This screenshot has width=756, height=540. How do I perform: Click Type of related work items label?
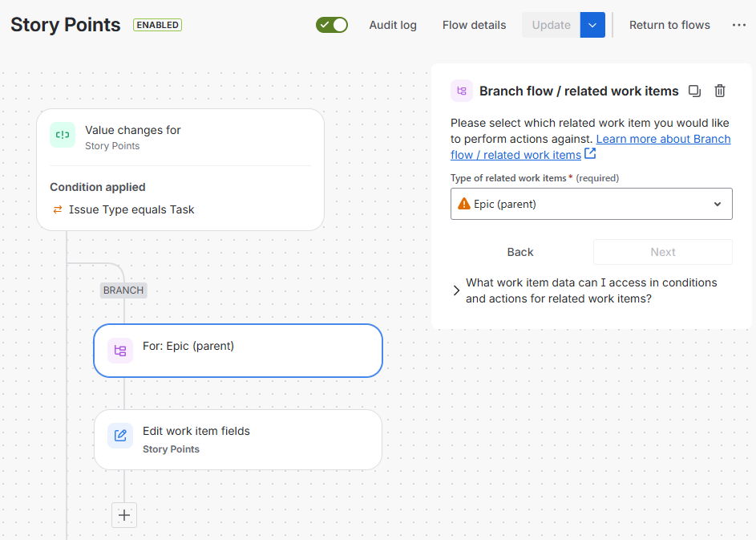click(508, 178)
